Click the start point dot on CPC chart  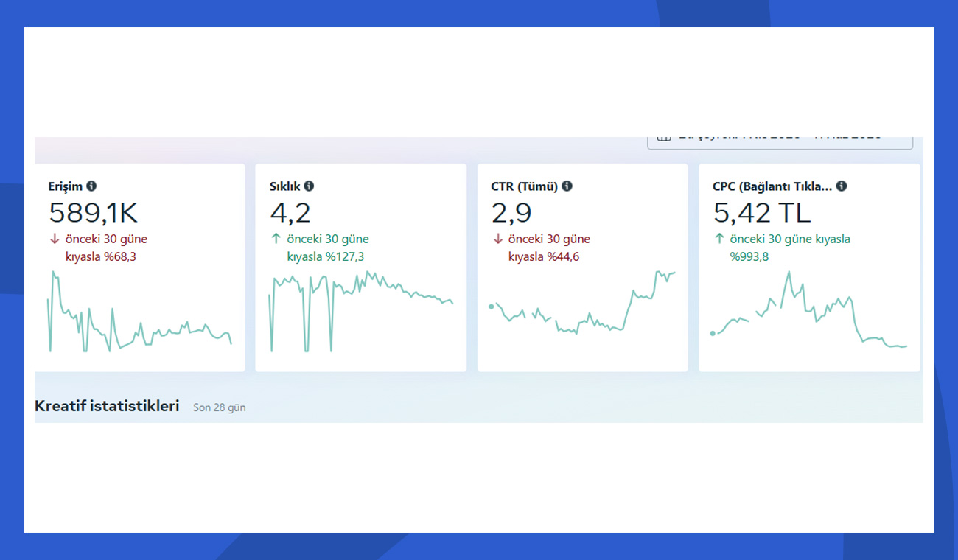[x=713, y=333]
